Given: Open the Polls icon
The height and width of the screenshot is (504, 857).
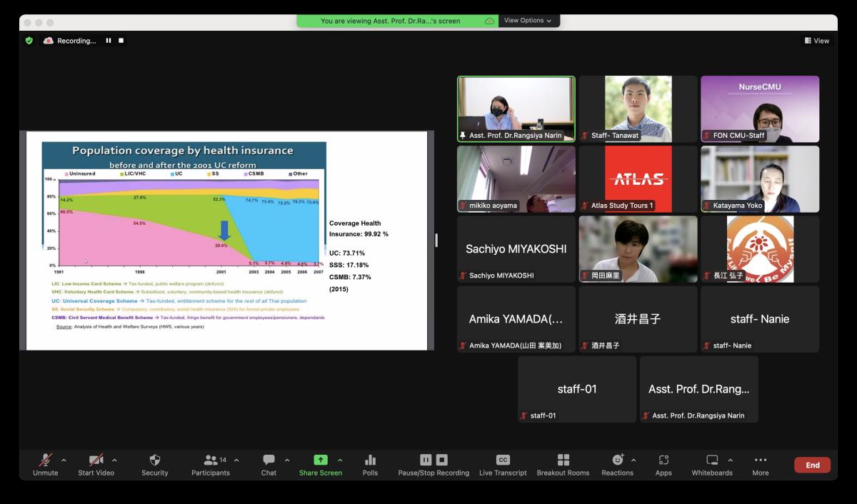Looking at the screenshot, I should (370, 460).
